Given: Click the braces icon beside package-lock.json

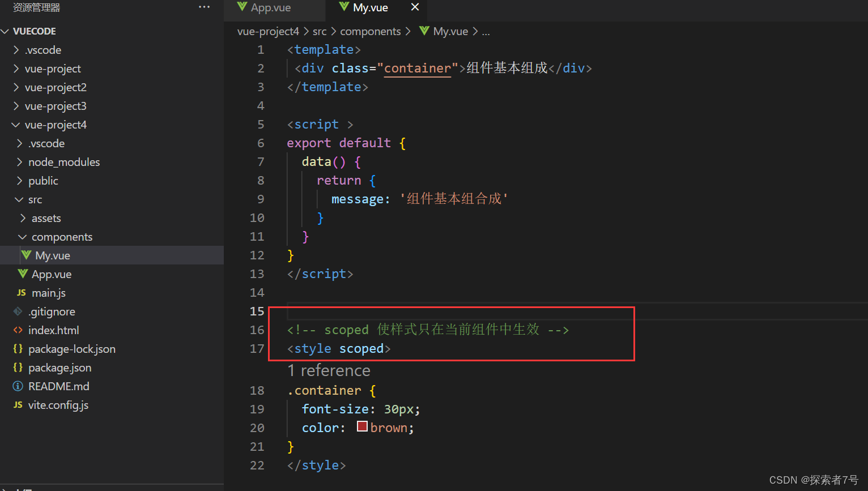Looking at the screenshot, I should [18, 349].
